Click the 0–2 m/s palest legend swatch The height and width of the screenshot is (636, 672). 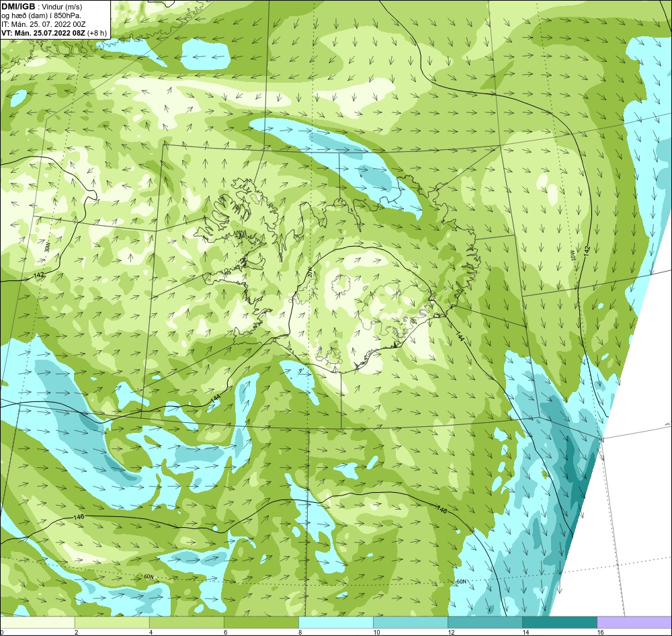click(x=38, y=623)
